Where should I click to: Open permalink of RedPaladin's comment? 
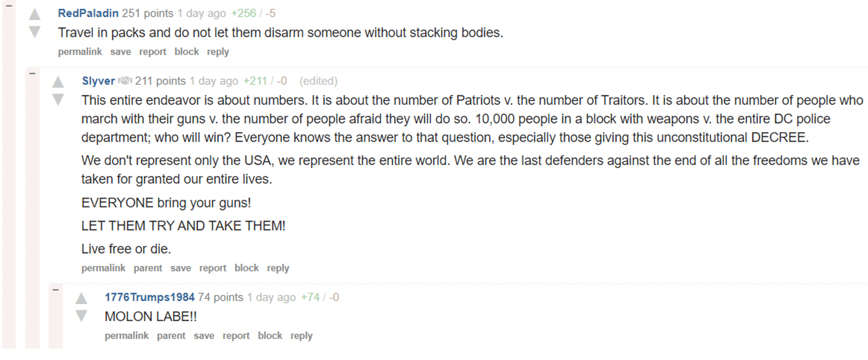[80, 52]
